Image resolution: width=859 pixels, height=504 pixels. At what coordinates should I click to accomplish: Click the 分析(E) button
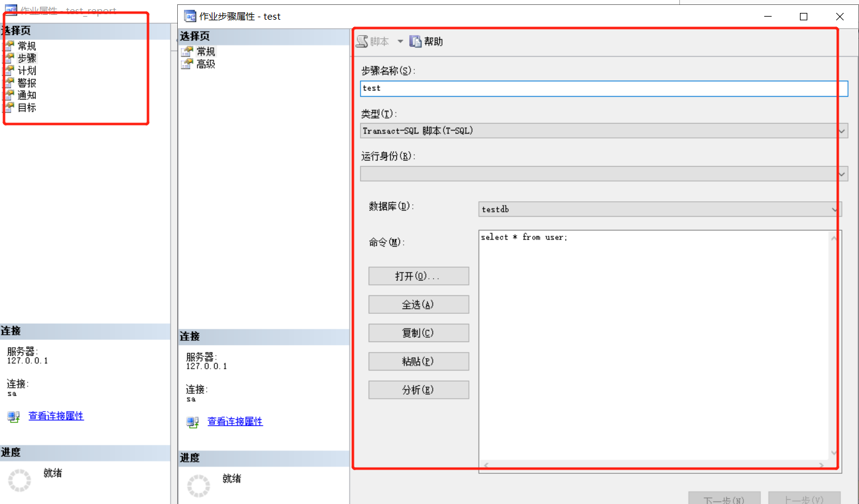coord(418,389)
